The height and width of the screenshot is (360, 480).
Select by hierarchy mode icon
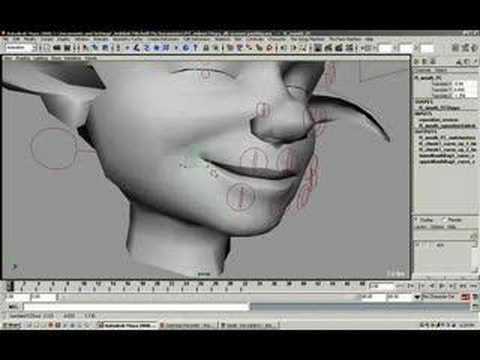point(86,48)
